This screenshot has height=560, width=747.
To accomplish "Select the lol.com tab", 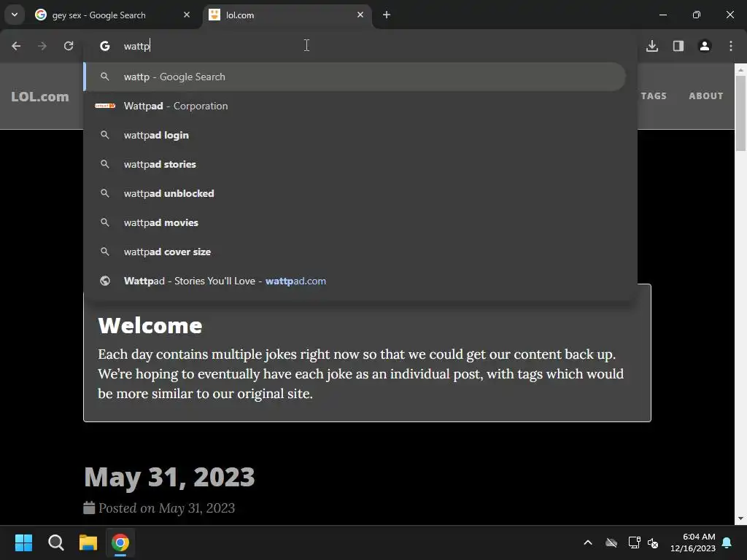I will 287,15.
